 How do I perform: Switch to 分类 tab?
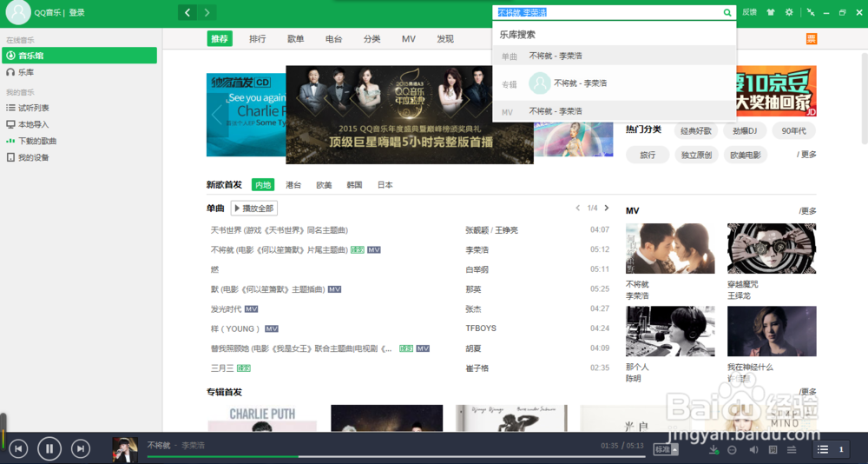tap(372, 39)
